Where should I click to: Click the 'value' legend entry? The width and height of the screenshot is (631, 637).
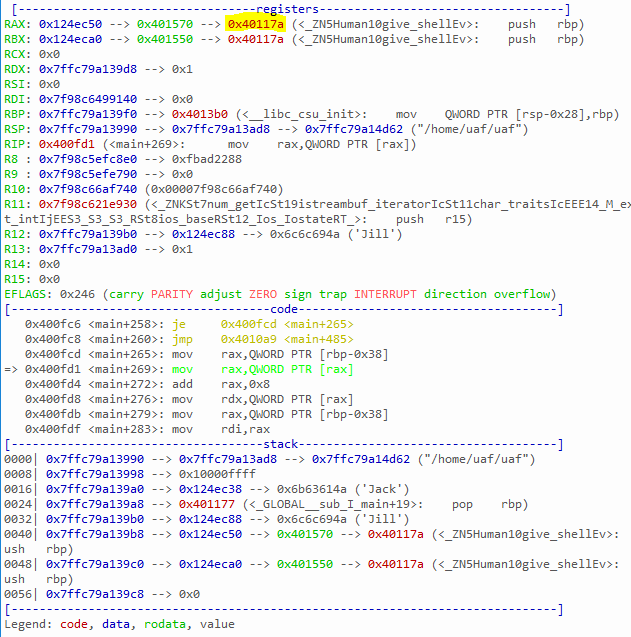pyautogui.click(x=217, y=624)
